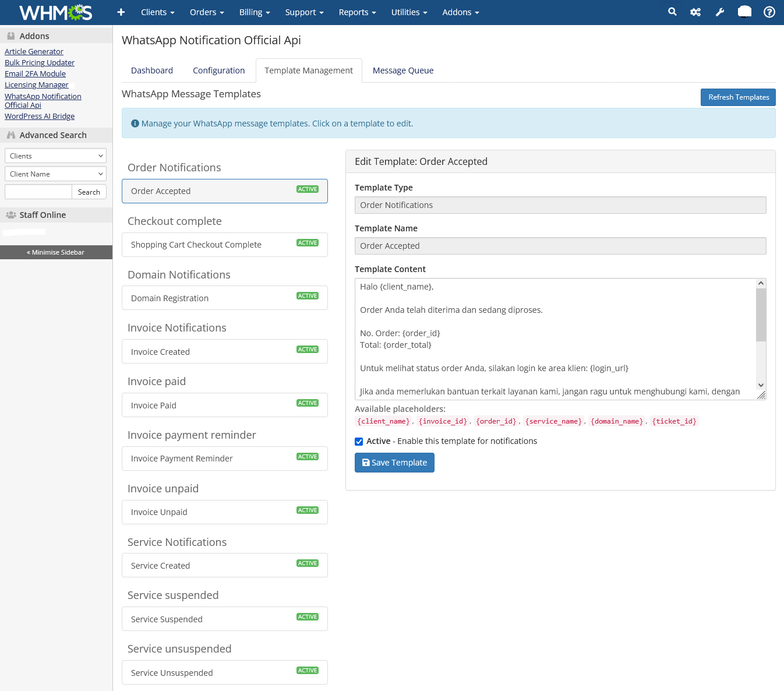Click the wrench setup icon
The image size is (784, 691).
click(x=720, y=12)
